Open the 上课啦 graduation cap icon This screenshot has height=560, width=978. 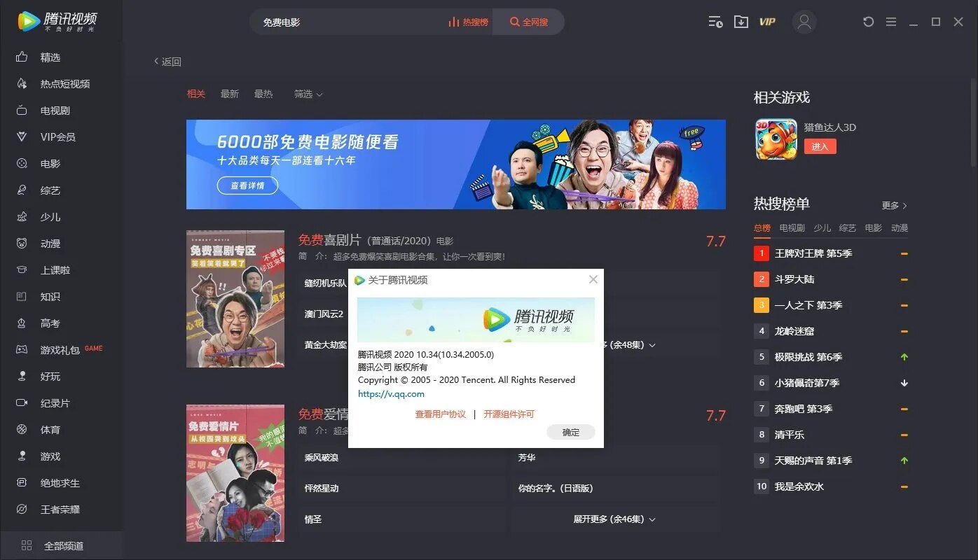tap(22, 270)
